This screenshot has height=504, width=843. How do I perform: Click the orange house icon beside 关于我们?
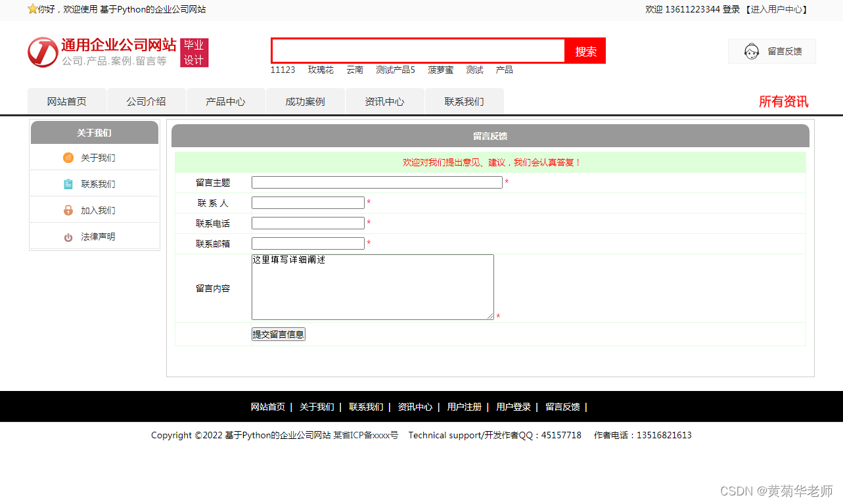[68, 158]
